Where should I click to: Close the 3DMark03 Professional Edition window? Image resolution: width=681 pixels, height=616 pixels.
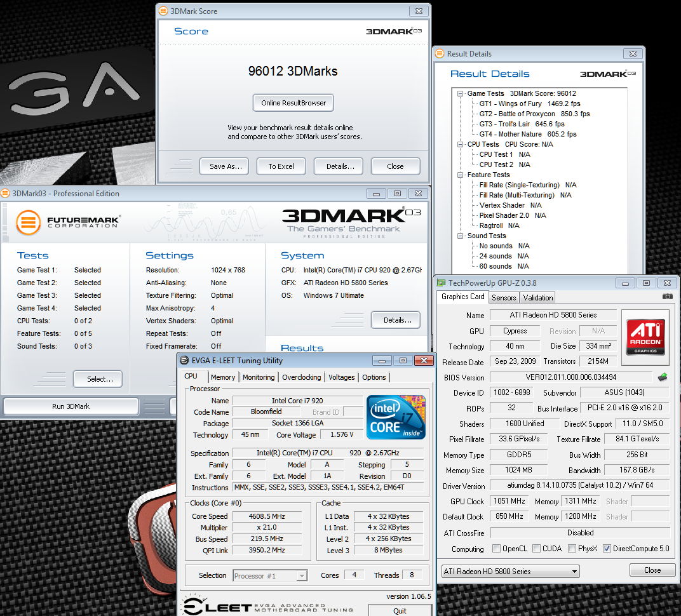click(418, 194)
